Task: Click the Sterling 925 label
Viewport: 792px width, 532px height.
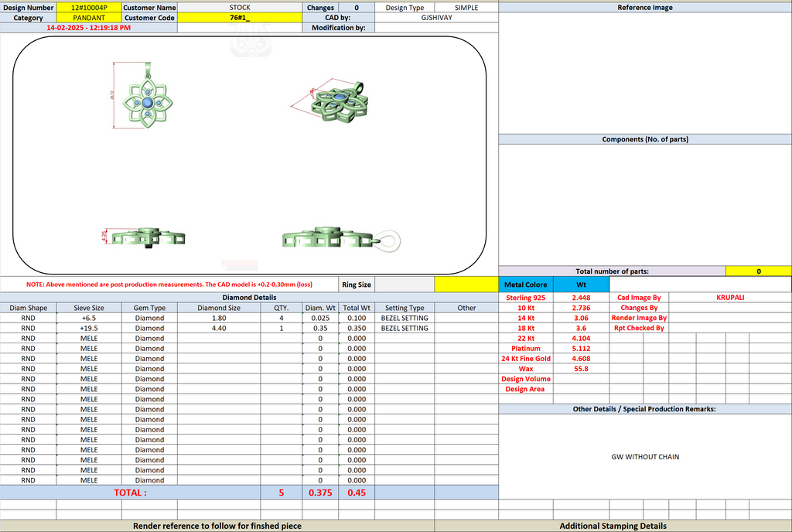Action: (526, 298)
